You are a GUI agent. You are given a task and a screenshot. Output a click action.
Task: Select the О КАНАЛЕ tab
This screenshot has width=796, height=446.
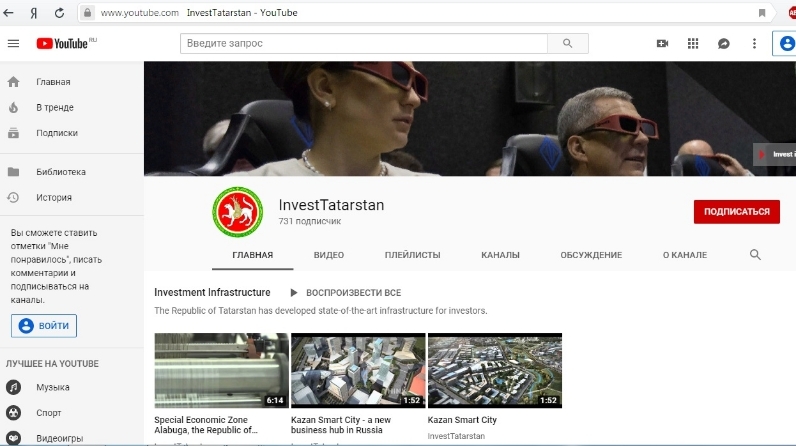685,255
